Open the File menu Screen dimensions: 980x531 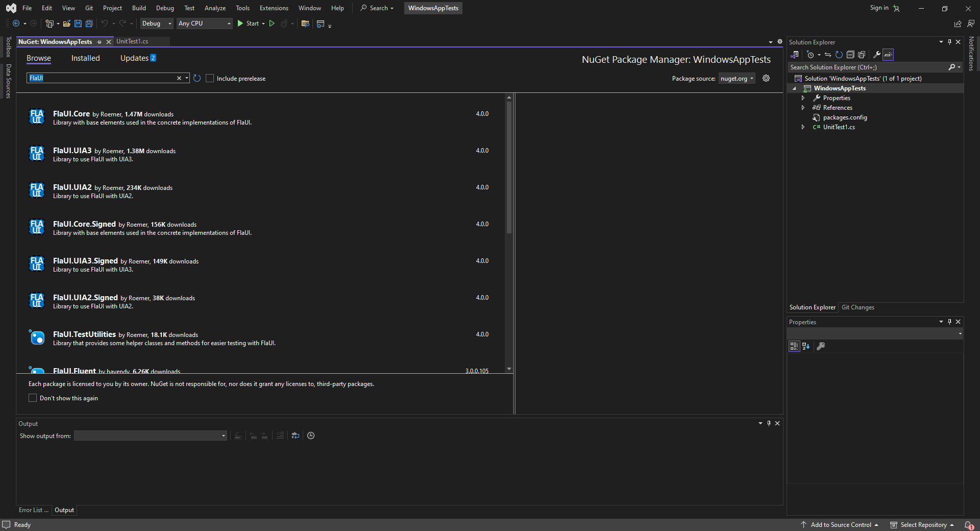27,8
